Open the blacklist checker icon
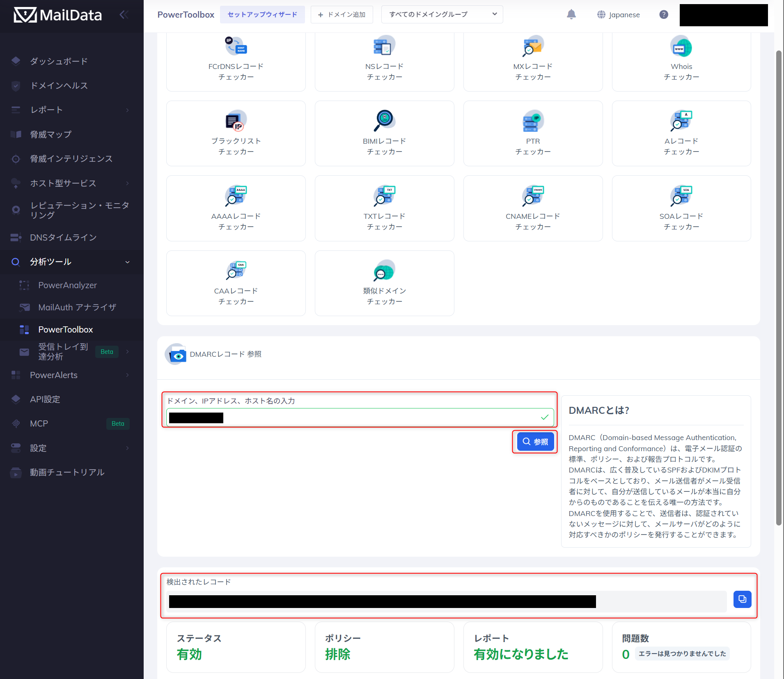 click(x=236, y=121)
